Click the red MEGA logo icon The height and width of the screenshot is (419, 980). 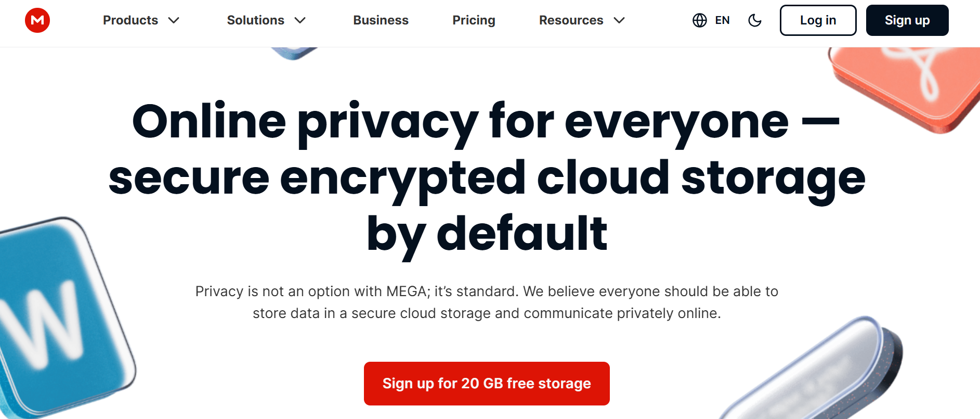pyautogui.click(x=37, y=20)
